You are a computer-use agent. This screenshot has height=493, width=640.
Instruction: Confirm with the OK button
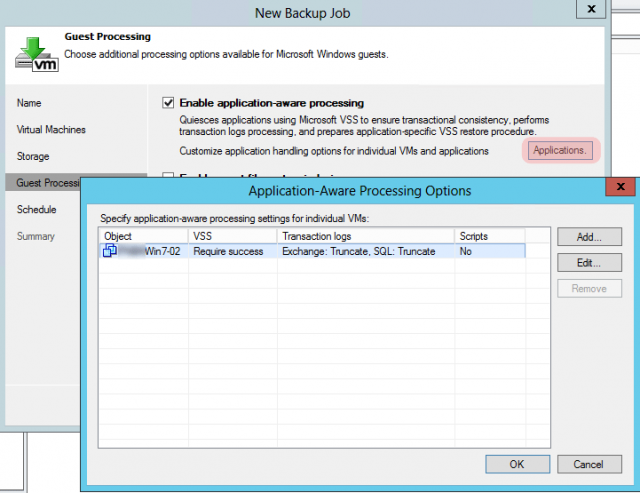pyautogui.click(x=517, y=464)
